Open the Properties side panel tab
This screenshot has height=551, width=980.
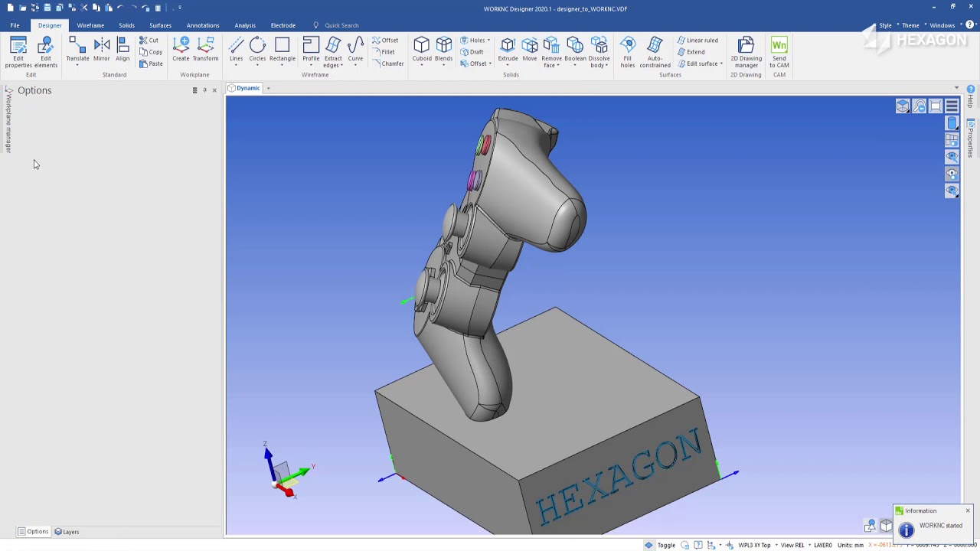point(971,138)
